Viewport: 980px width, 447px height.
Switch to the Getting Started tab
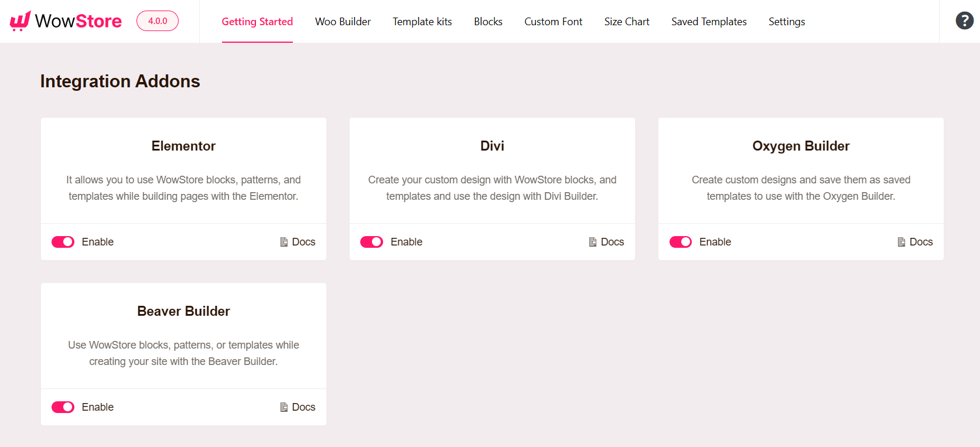[x=257, y=22]
